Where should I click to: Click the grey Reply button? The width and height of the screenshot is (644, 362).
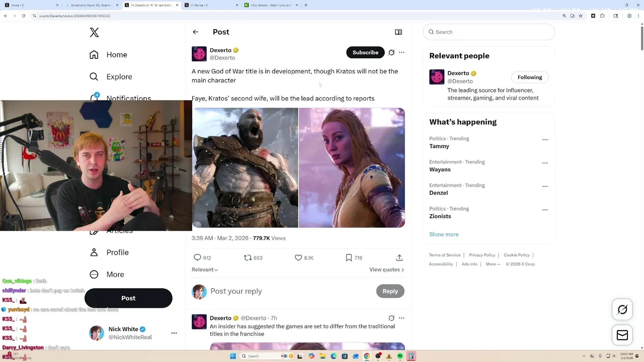pyautogui.click(x=390, y=291)
